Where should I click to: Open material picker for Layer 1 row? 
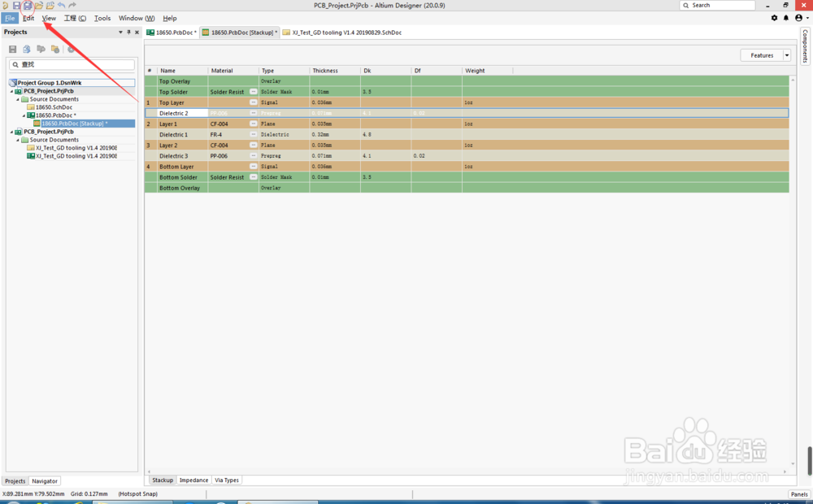[253, 124]
